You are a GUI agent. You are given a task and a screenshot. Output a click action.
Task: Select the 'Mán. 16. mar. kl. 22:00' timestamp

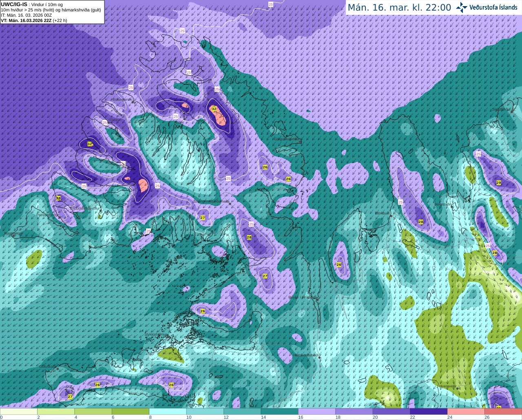pyautogui.click(x=399, y=7)
